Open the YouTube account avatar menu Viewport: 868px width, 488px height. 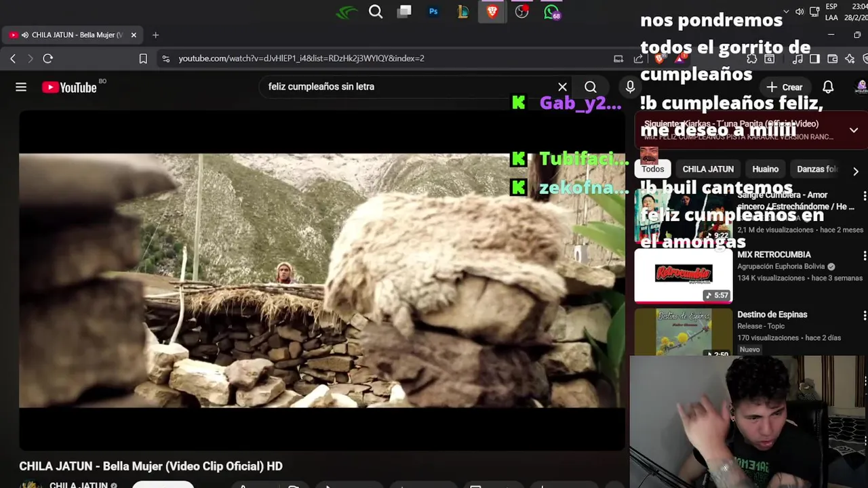pos(861,87)
